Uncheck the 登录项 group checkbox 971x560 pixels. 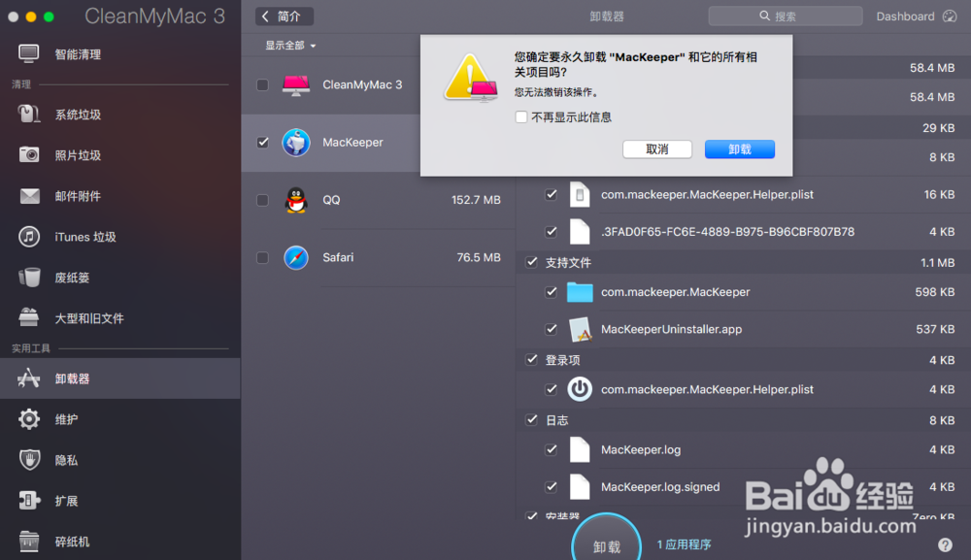point(531,359)
